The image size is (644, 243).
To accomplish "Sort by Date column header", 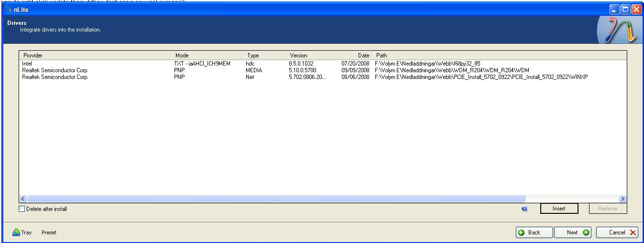I will (350, 55).
